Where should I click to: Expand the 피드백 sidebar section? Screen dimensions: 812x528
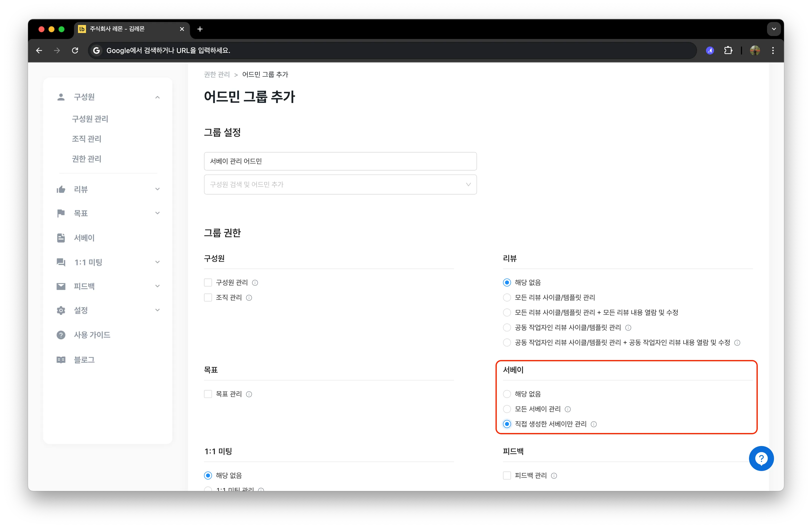pyautogui.click(x=157, y=286)
